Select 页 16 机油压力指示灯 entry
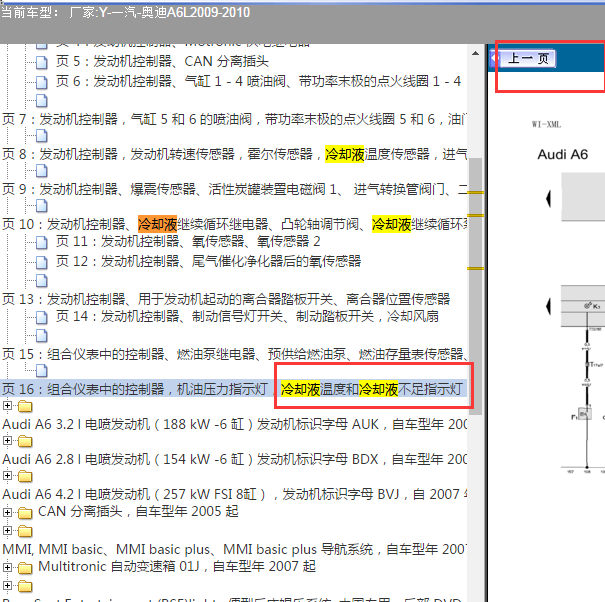 [233, 389]
